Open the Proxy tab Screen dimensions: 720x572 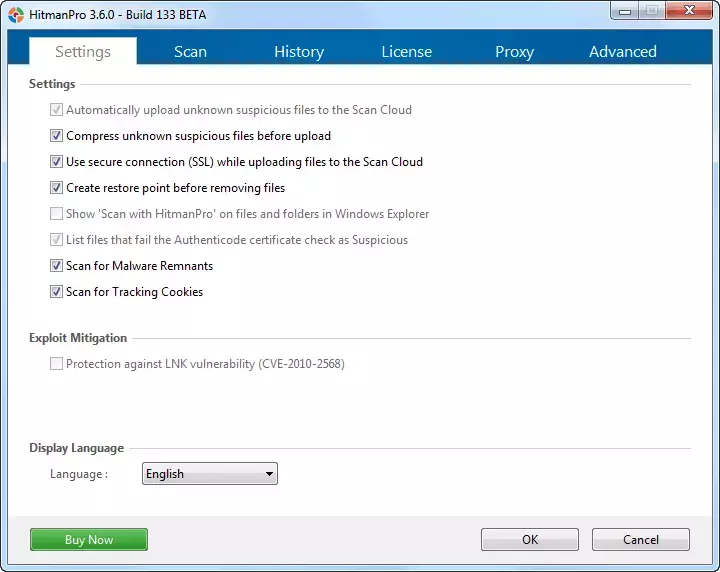pyautogui.click(x=514, y=51)
